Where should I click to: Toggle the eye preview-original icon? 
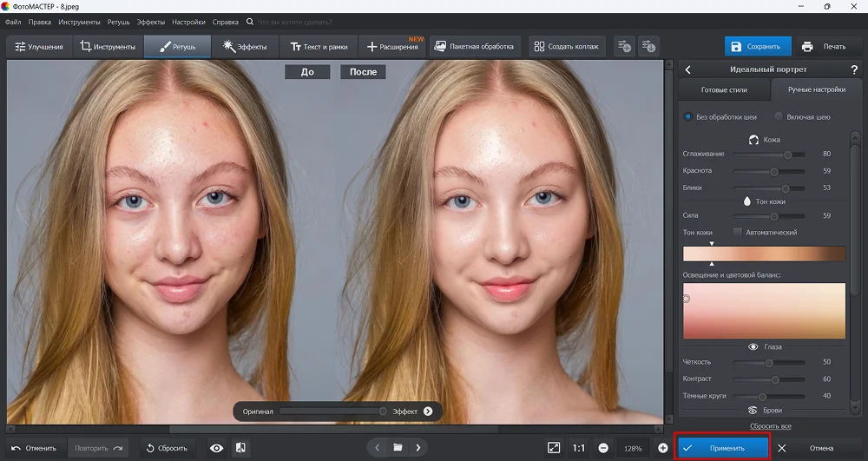216,448
